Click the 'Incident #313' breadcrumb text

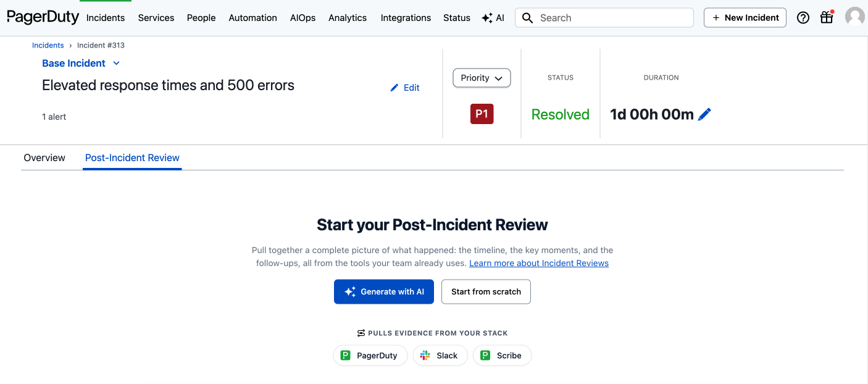point(101,45)
